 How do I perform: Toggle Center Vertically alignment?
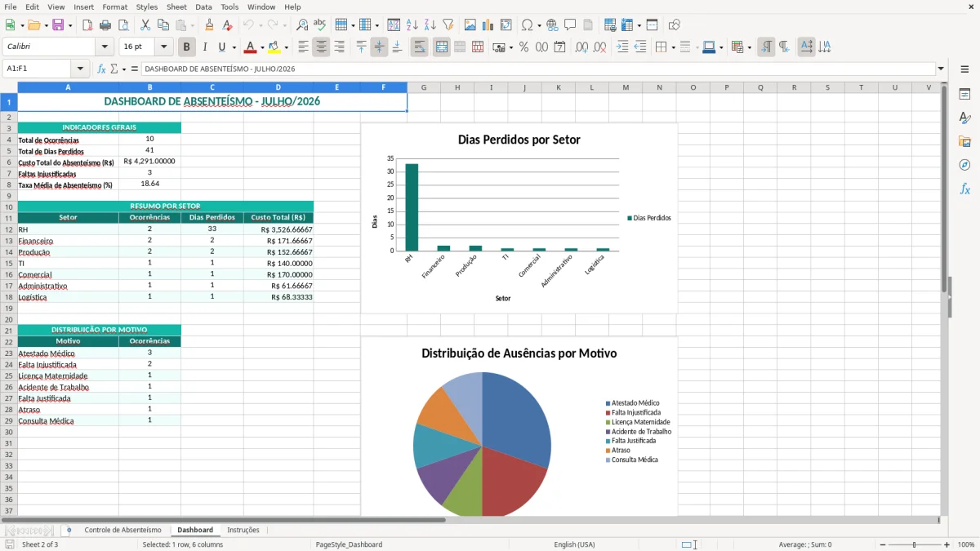(379, 47)
